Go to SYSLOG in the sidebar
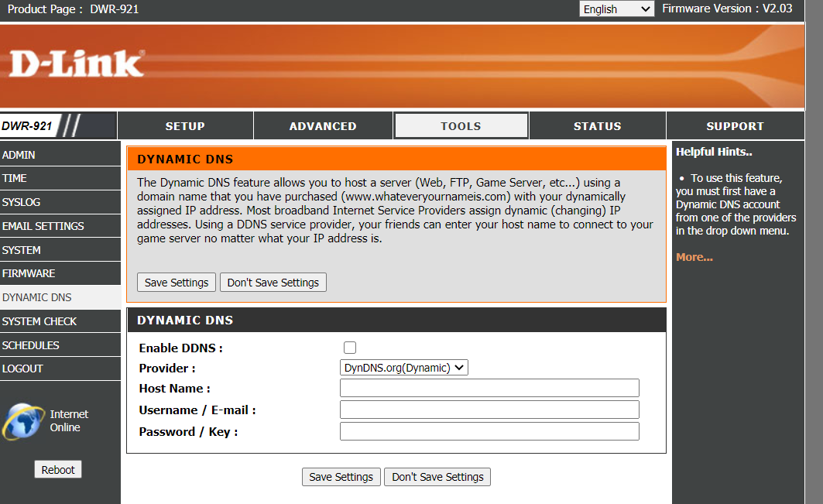This screenshot has height=504, width=823. point(60,202)
